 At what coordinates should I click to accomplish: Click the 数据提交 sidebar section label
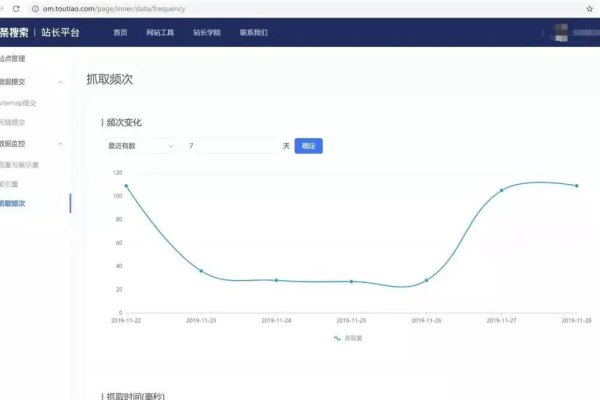[12, 82]
